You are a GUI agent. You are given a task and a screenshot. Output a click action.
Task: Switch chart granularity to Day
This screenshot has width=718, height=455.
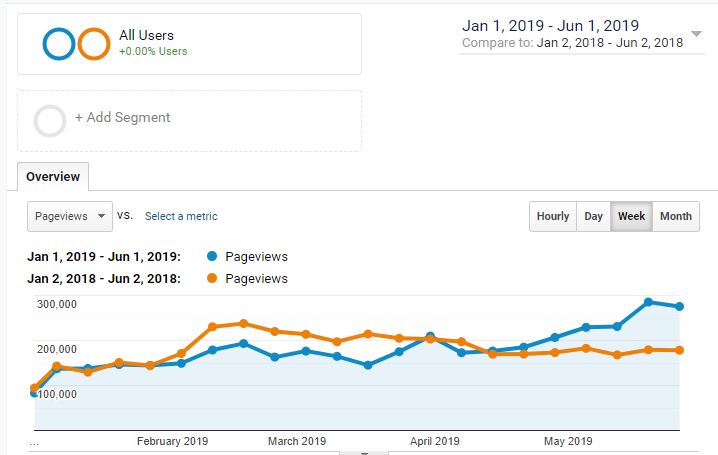593,216
